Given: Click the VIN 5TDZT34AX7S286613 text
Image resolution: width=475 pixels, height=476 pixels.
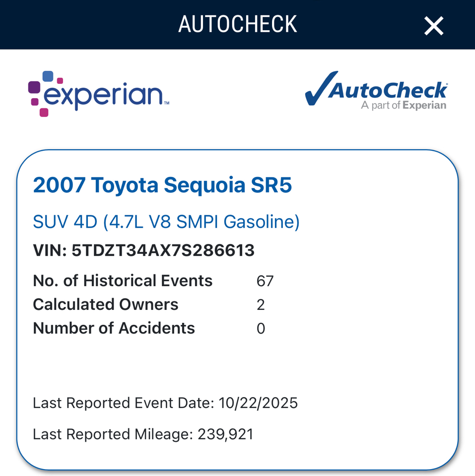Looking at the screenshot, I should 143,250.
